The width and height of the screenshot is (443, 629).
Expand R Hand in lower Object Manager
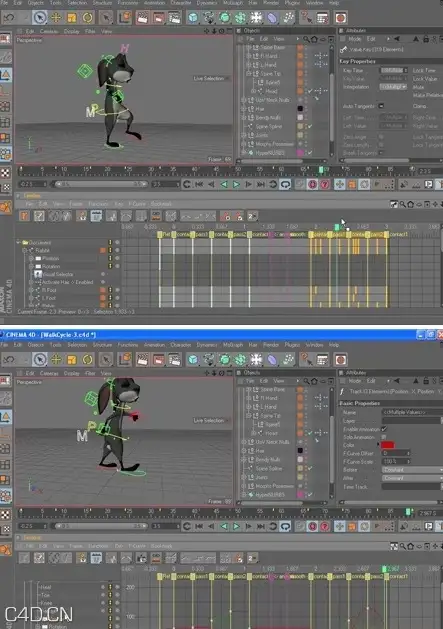(248, 398)
